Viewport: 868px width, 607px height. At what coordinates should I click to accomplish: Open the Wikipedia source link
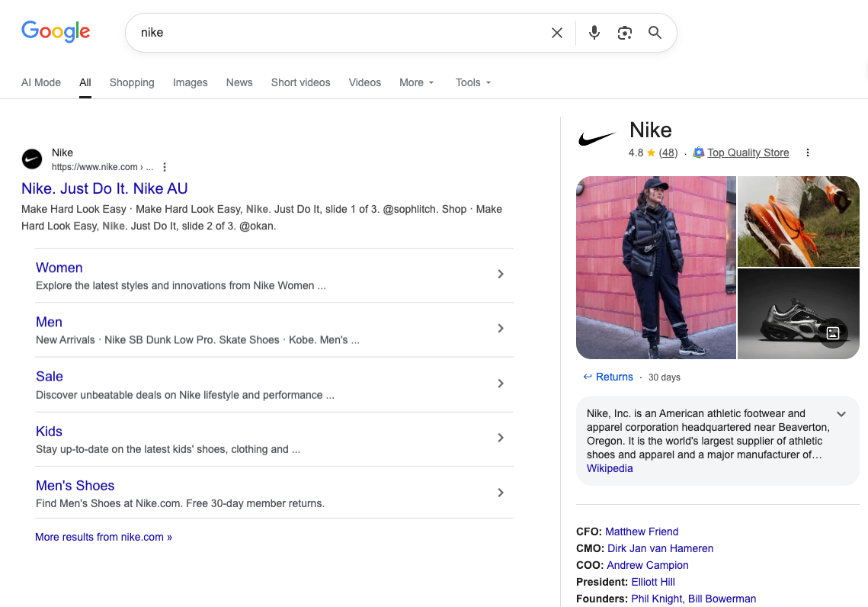click(610, 468)
